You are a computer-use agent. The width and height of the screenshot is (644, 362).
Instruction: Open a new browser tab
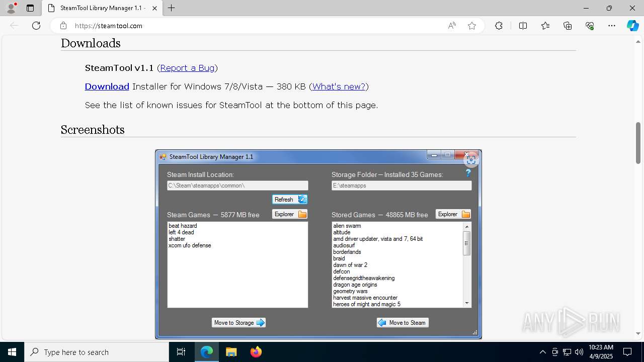pos(172,8)
